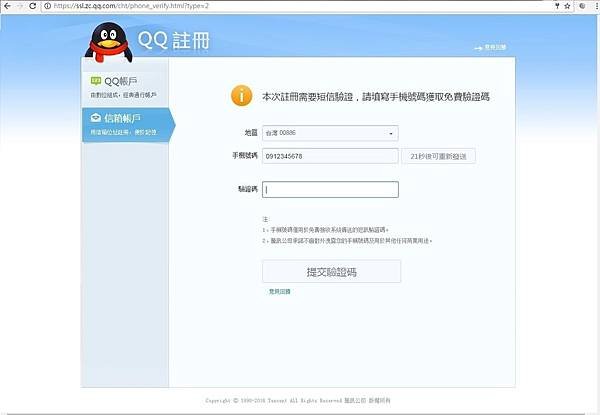
Task: Click the envelope icon beside 信箱帳戶
Action: [96, 118]
